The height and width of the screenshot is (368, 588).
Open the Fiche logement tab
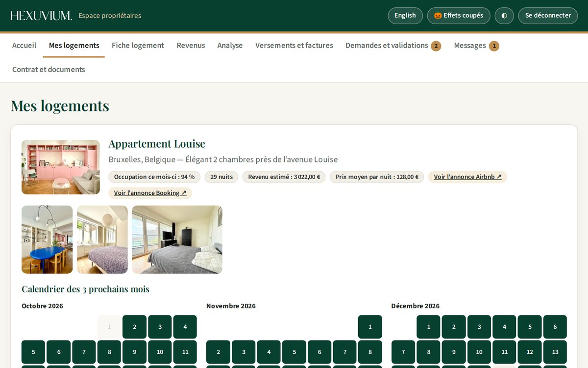(x=138, y=45)
